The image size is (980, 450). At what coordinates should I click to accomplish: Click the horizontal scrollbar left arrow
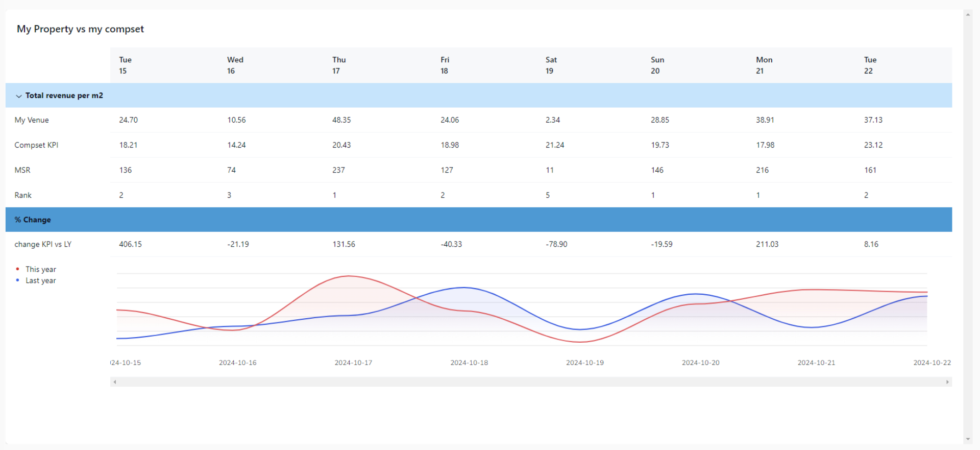click(115, 382)
